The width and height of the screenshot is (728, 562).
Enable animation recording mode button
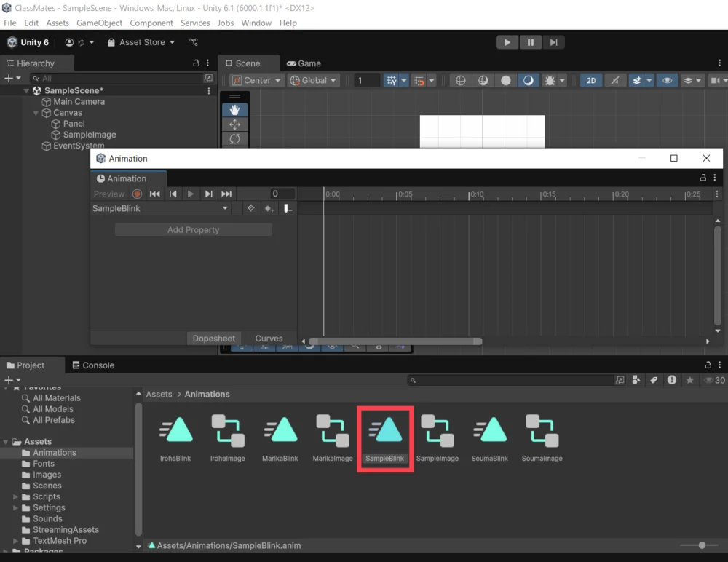(137, 194)
